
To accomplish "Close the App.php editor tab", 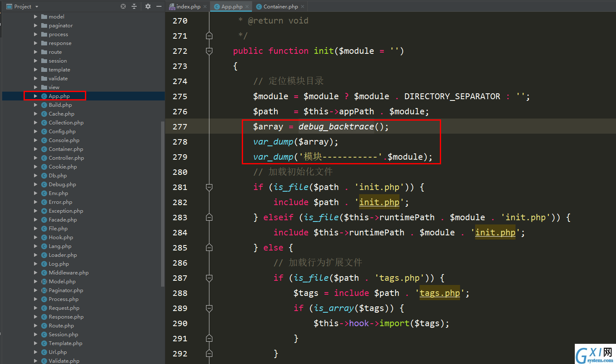I will [247, 7].
